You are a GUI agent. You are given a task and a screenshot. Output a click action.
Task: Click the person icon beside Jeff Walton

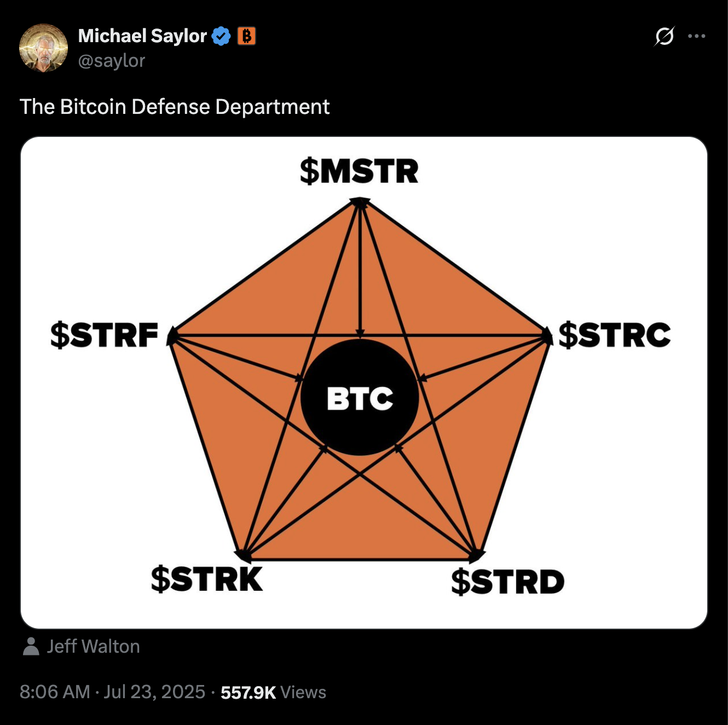(x=31, y=646)
